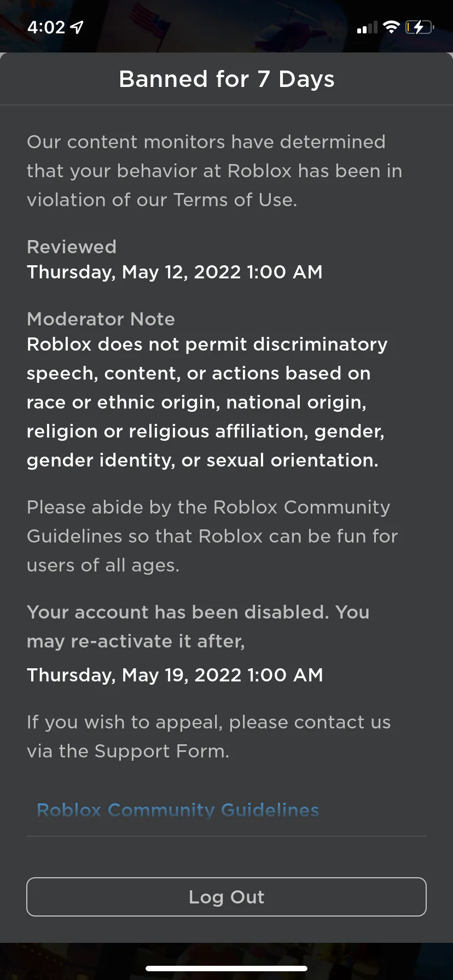Screen dimensions: 453x980
Task: Tap the charging battery icon
Action: 419,27
